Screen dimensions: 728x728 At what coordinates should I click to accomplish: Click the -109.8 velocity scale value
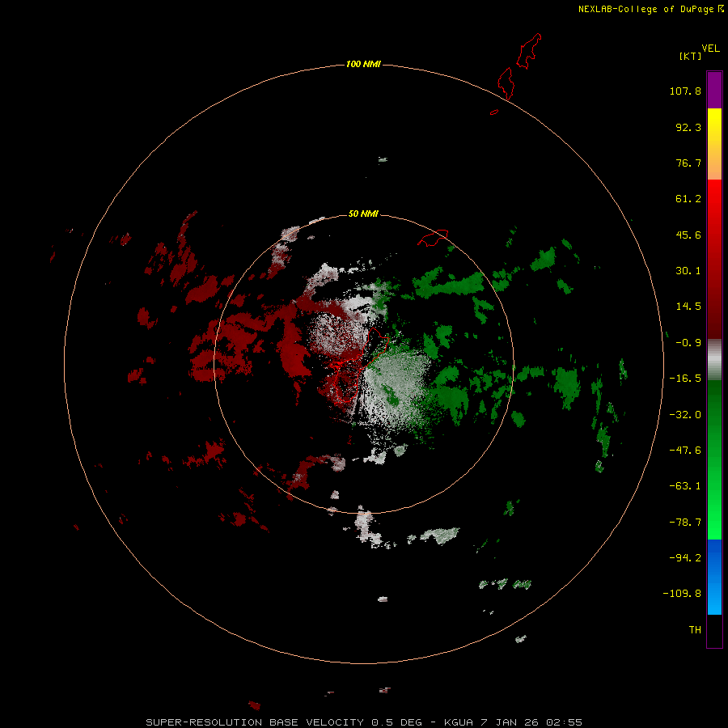682,594
